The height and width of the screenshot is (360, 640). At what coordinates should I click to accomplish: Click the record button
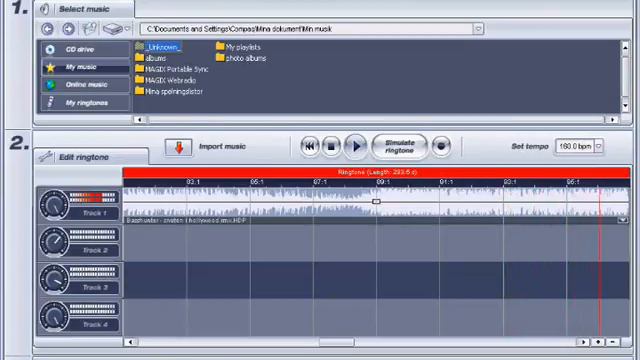pyautogui.click(x=441, y=146)
